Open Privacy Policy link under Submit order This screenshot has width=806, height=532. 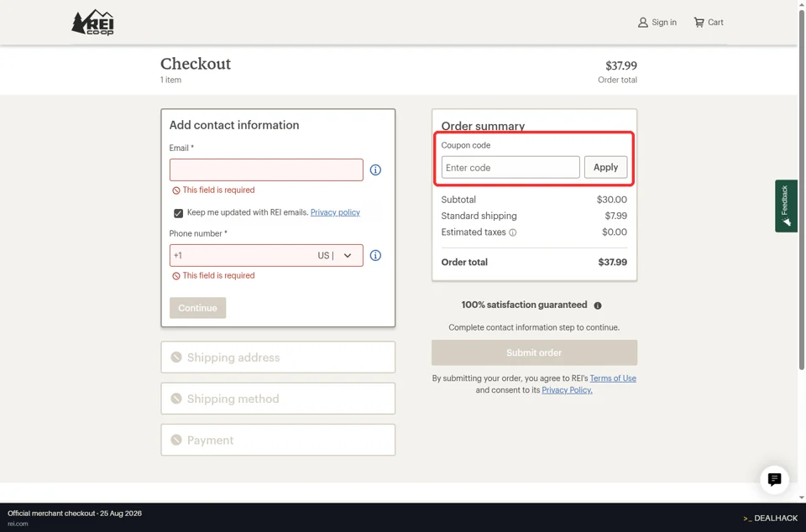(x=567, y=390)
